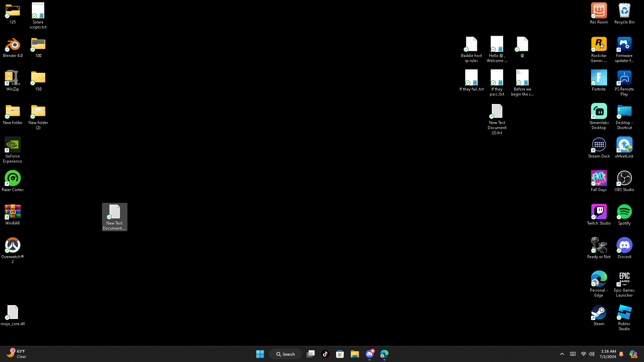
Task: Select the folder named 125
Action: pos(13,14)
